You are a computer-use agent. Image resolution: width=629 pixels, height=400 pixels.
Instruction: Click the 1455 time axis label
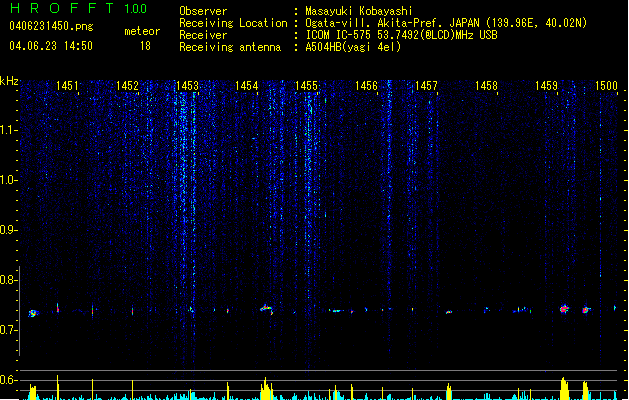tap(306, 86)
